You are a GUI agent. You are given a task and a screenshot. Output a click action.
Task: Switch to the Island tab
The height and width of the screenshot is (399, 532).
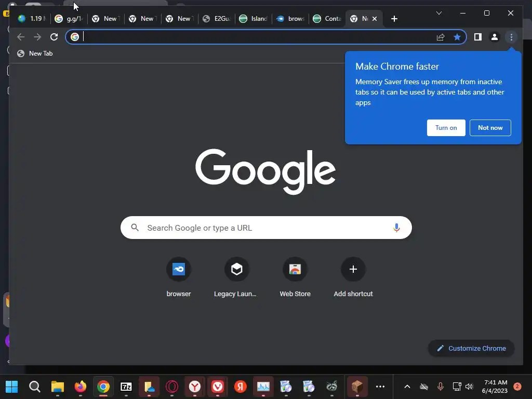(x=254, y=19)
